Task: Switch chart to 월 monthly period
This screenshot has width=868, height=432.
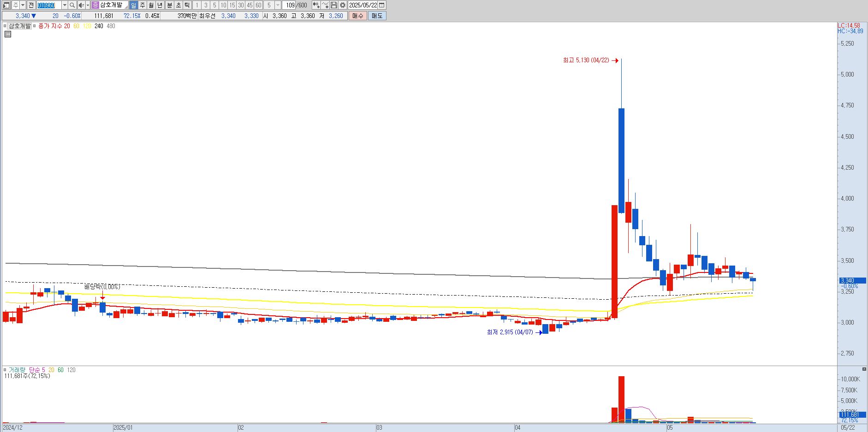Action: pyautogui.click(x=151, y=5)
